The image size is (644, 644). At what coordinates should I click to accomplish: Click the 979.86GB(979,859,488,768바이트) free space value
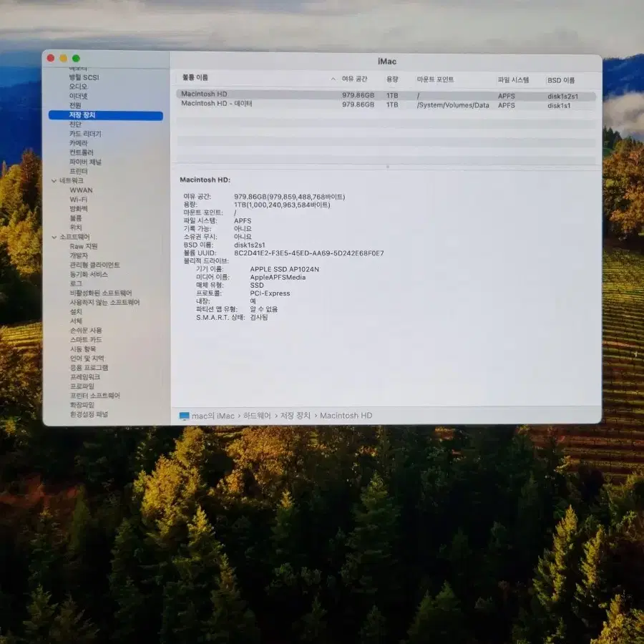tap(290, 197)
